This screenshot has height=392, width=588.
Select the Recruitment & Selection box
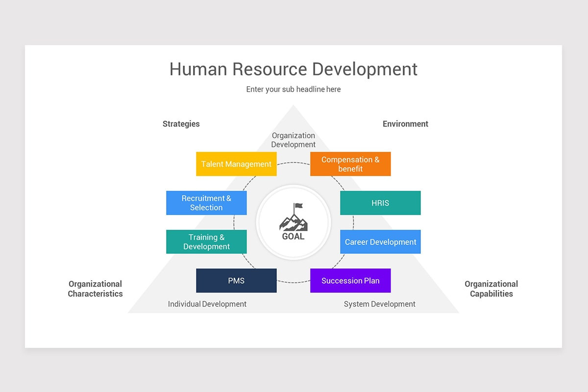(x=206, y=202)
